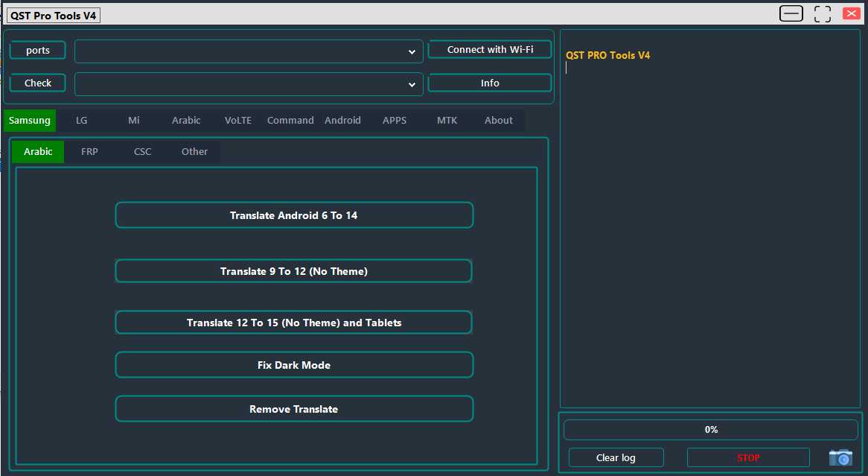Viewport: 868px width, 476px height.
Task: Run Translate Android 6 To 14
Action: (294, 215)
